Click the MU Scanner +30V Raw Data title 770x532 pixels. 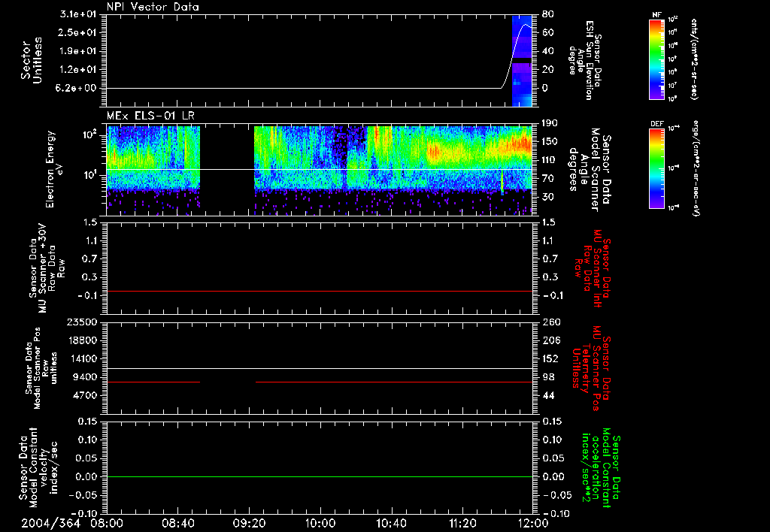(47, 268)
